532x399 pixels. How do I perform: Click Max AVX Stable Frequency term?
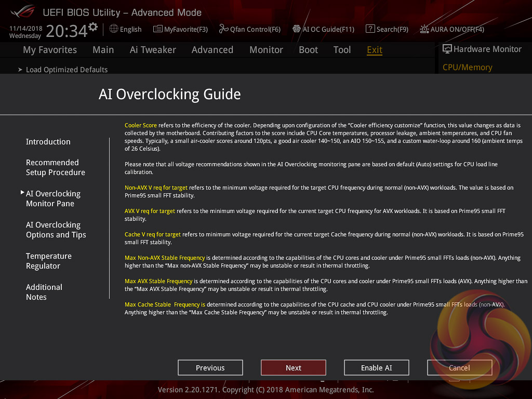pos(158,281)
